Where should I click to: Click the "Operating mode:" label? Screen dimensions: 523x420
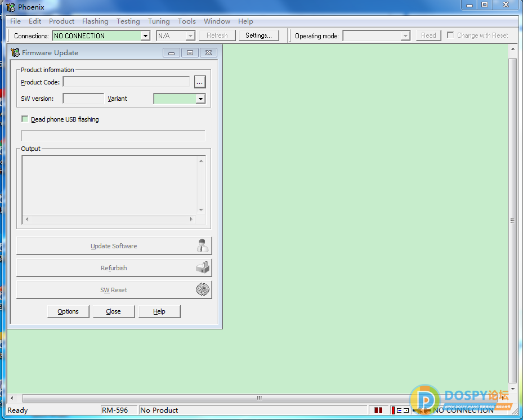317,35
